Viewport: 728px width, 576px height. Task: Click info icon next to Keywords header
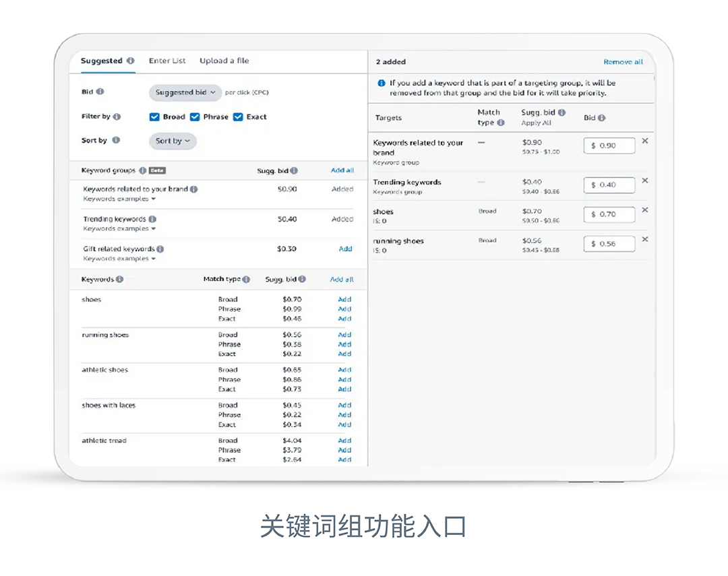coord(119,279)
